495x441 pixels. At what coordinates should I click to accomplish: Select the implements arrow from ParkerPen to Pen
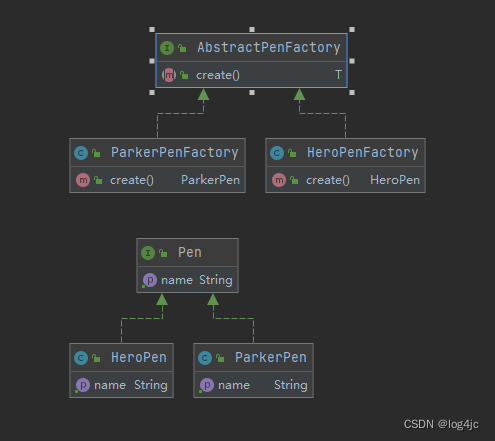point(233,318)
